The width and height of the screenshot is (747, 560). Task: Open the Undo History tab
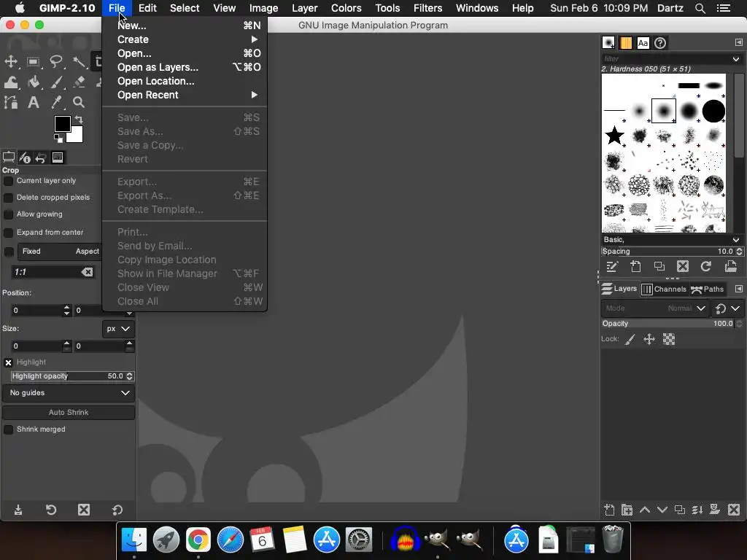point(41,157)
